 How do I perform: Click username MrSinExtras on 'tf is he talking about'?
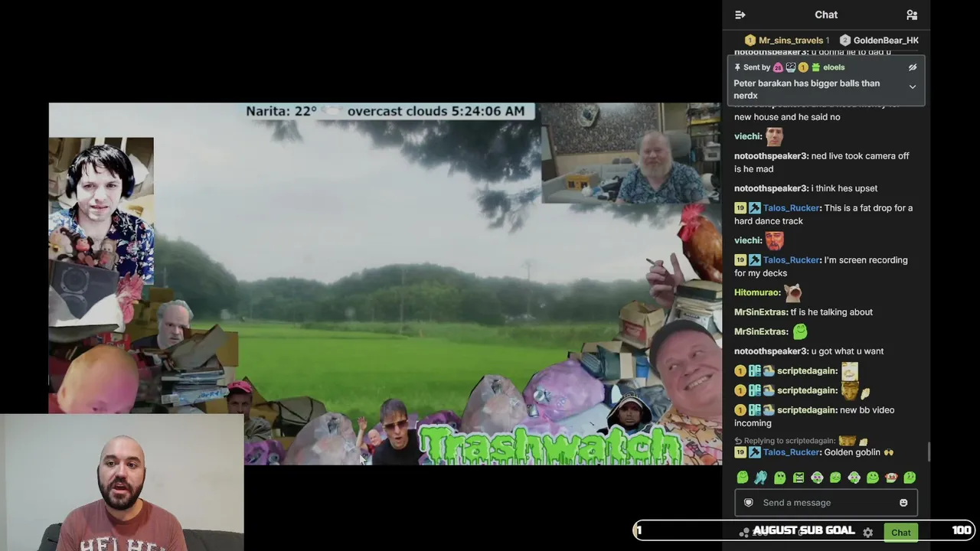click(x=761, y=312)
